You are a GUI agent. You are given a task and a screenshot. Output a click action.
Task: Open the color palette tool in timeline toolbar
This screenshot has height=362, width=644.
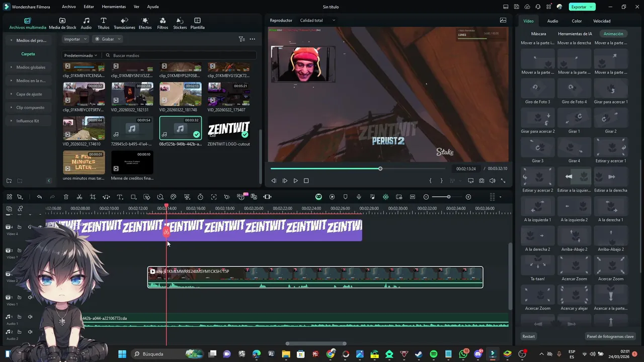pos(174,197)
